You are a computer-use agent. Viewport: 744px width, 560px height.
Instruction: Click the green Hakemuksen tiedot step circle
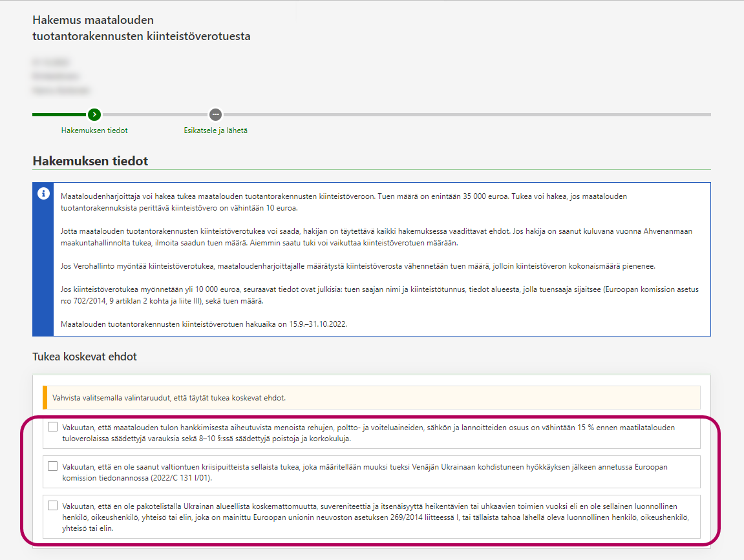coord(94,114)
